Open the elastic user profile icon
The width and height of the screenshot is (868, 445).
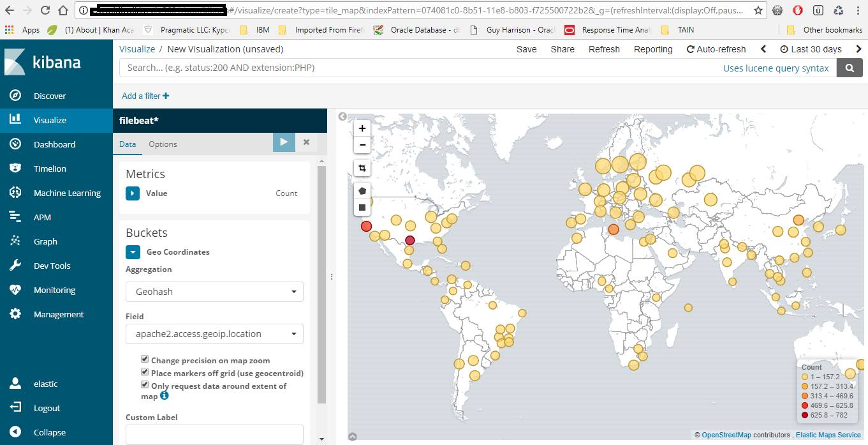point(16,384)
